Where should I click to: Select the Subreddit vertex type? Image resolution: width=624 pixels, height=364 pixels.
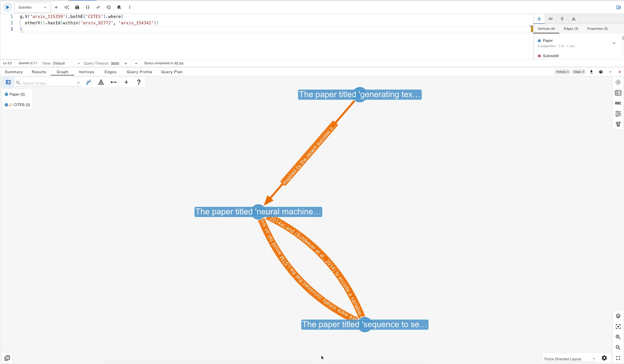pos(551,56)
